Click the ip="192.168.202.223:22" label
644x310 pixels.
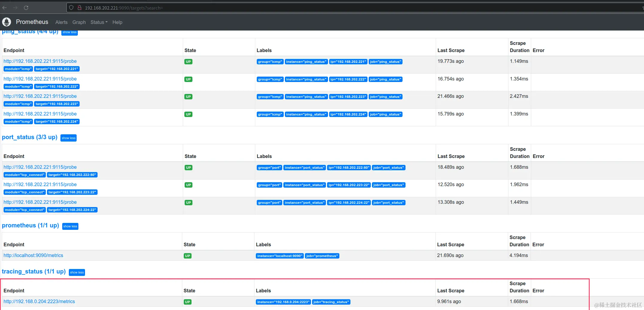click(349, 185)
